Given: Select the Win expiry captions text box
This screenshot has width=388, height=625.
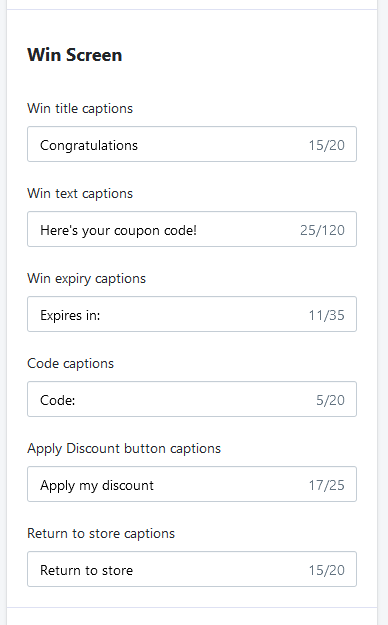Looking at the screenshot, I should (x=192, y=314).
